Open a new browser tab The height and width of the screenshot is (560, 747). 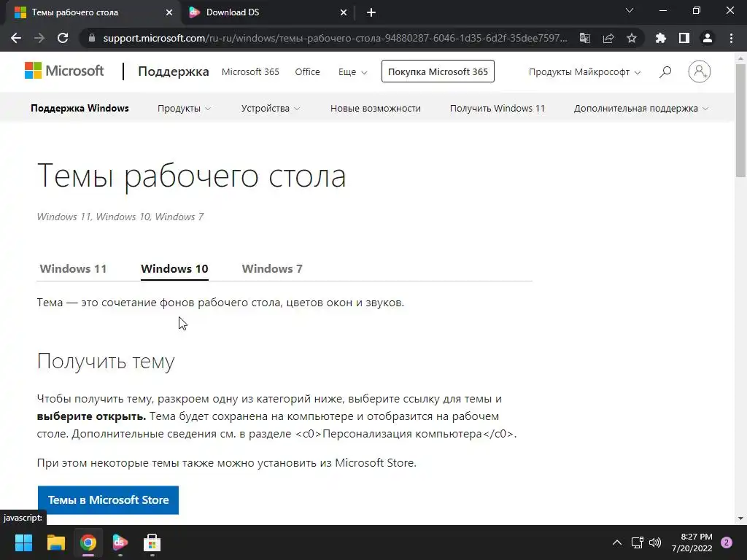point(371,12)
